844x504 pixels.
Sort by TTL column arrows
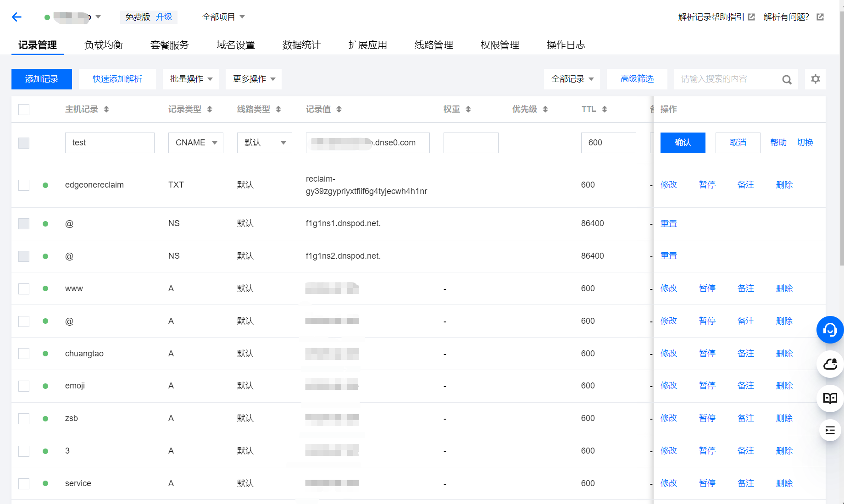point(605,109)
